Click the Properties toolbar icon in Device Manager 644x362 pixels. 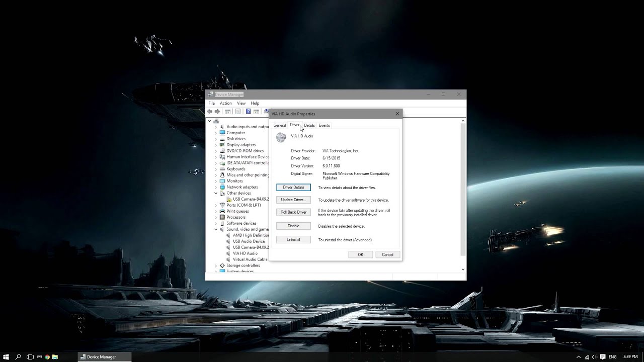pyautogui.click(x=238, y=112)
